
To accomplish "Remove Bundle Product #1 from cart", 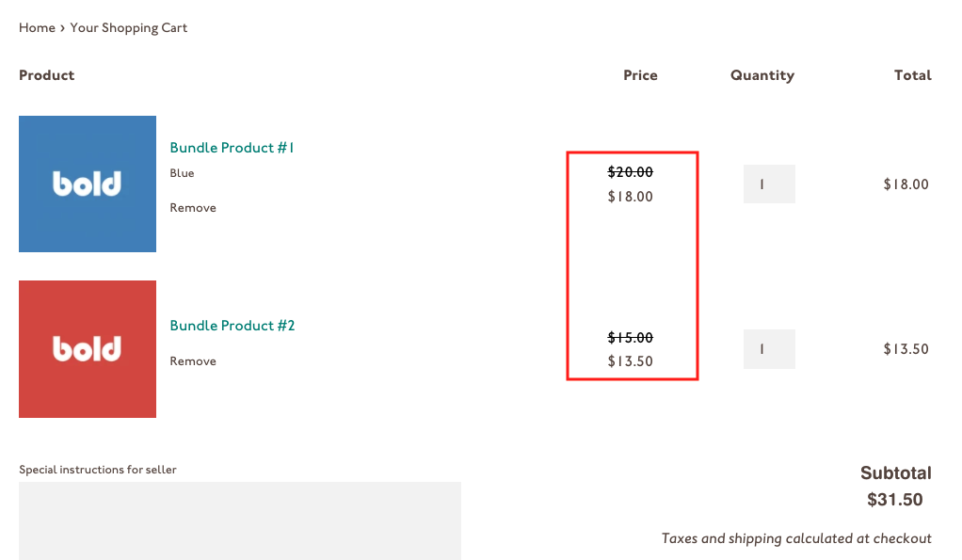I will tap(193, 208).
